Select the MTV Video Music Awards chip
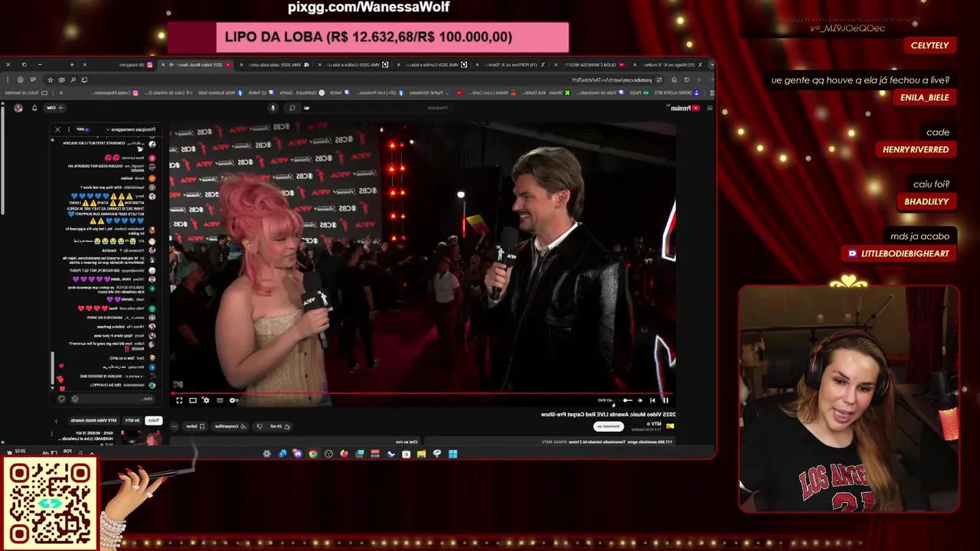 pos(93,420)
